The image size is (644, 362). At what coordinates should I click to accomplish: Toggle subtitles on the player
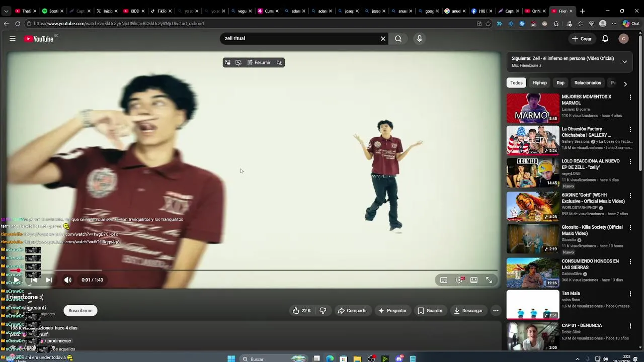click(x=444, y=280)
